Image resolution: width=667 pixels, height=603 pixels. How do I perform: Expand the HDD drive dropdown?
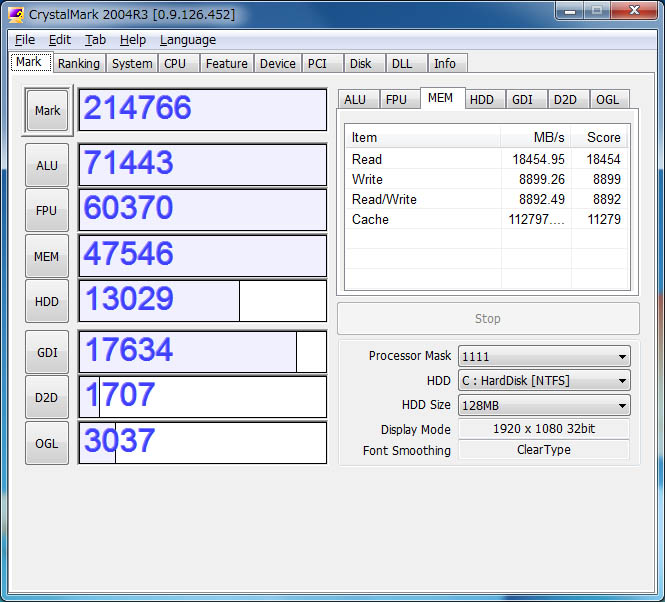544,381
